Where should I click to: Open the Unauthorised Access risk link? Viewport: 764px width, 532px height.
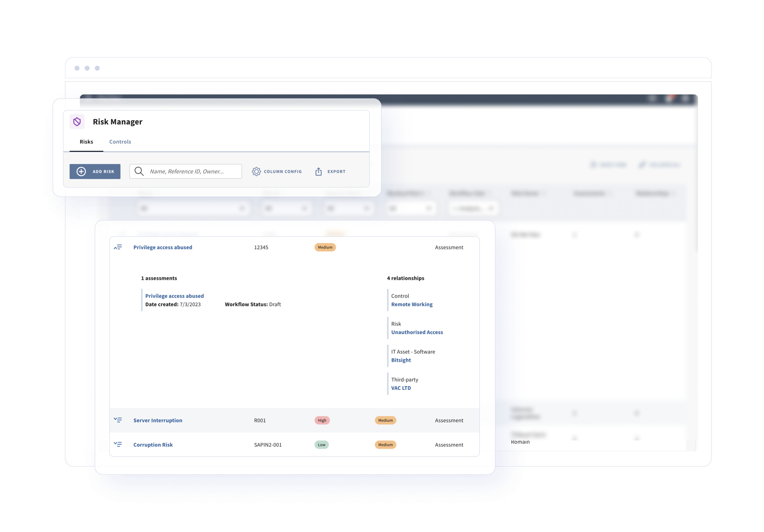tap(417, 332)
